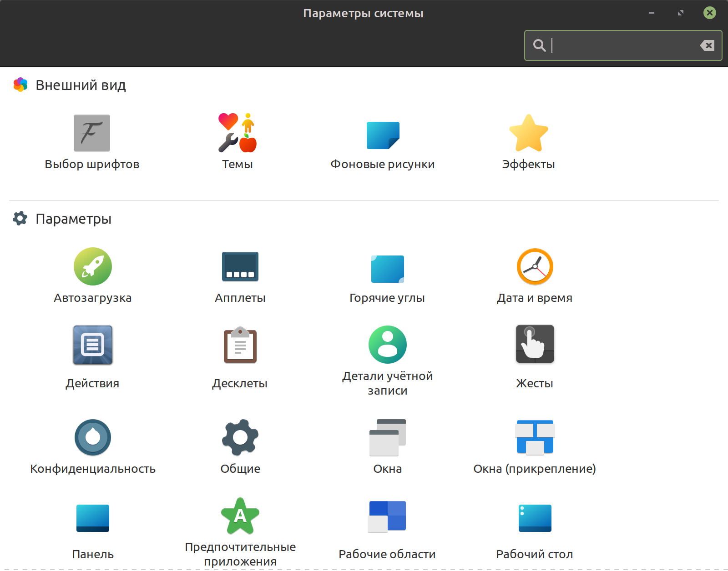This screenshot has width=728, height=571.
Task: Focus the search input field
Action: coord(623,45)
